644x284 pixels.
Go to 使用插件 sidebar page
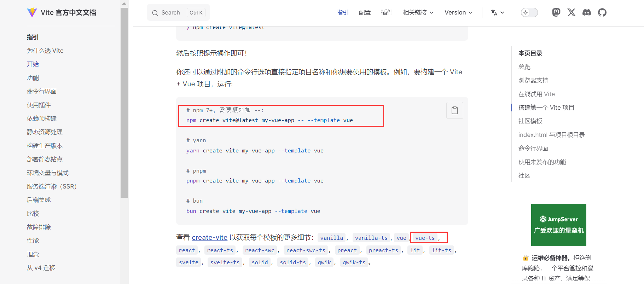[x=39, y=105]
